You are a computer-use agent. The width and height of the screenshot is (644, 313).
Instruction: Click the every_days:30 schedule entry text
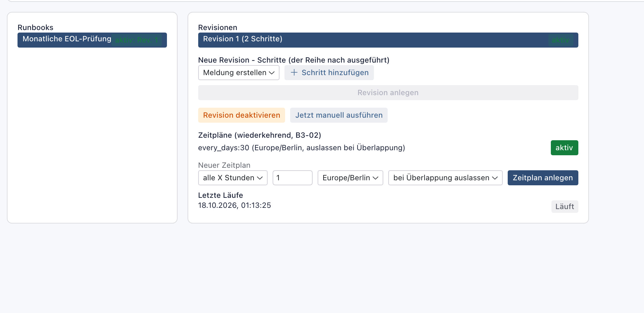(x=301, y=148)
